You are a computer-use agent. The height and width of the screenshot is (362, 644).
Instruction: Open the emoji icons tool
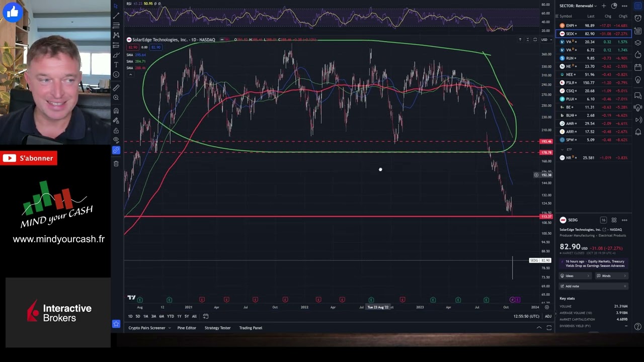click(x=116, y=74)
